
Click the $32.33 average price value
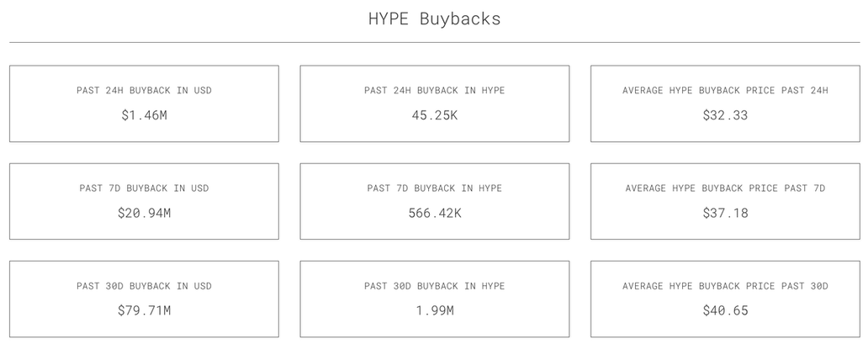tap(725, 115)
